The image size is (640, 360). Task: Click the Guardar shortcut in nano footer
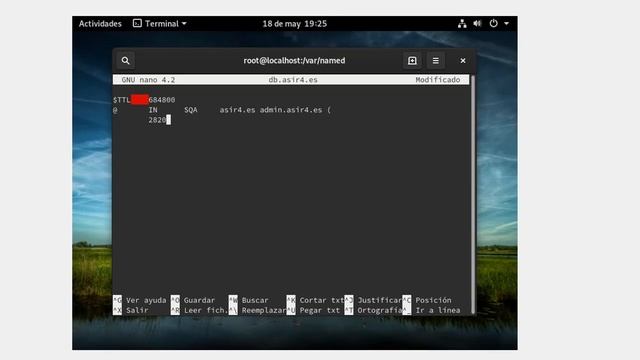[x=193, y=300]
